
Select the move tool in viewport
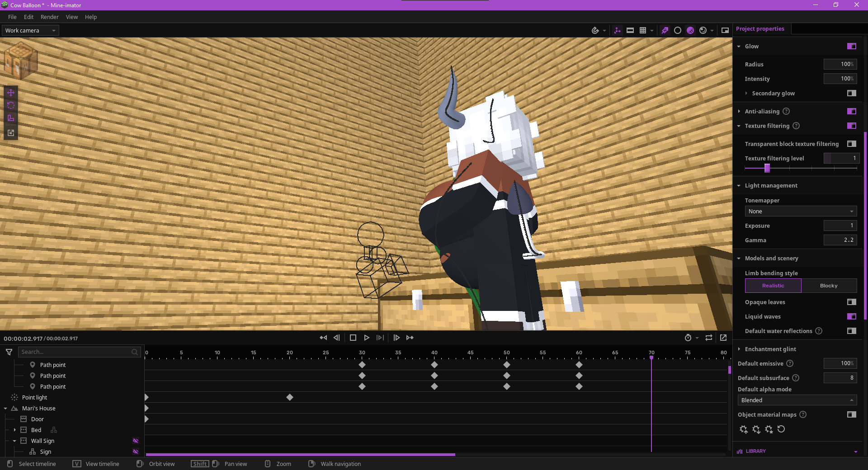click(x=11, y=93)
